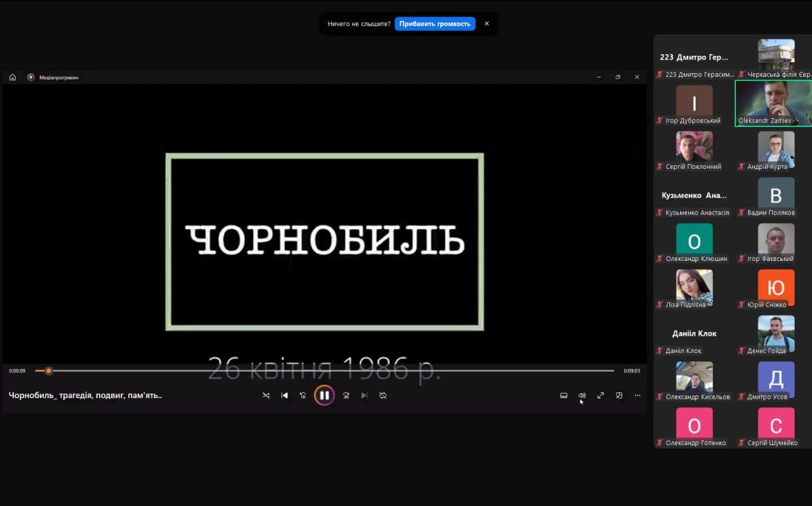Screen dimensions: 812x506
Task: Click the video title "Чорнобиль_ трагедія, подвиг, пам'ять"
Action: [86, 395]
